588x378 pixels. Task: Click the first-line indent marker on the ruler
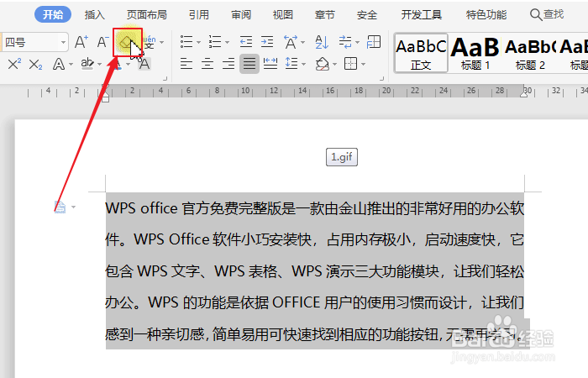pyautogui.click(x=105, y=87)
